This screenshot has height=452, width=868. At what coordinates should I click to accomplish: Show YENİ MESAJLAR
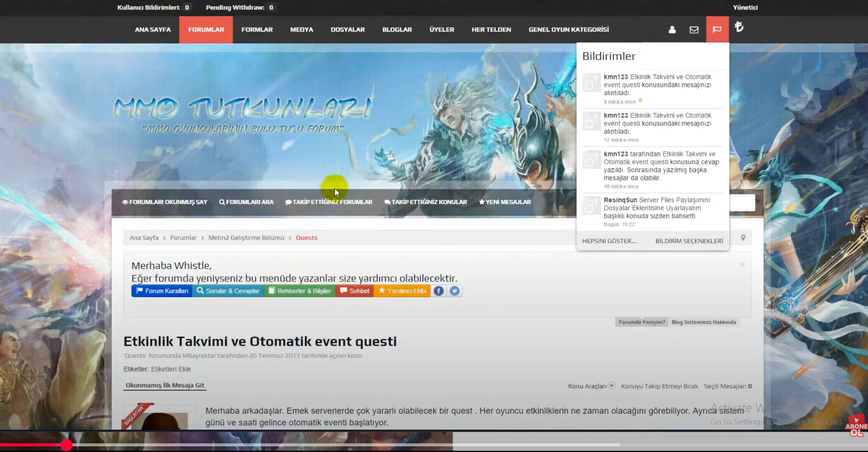505,202
